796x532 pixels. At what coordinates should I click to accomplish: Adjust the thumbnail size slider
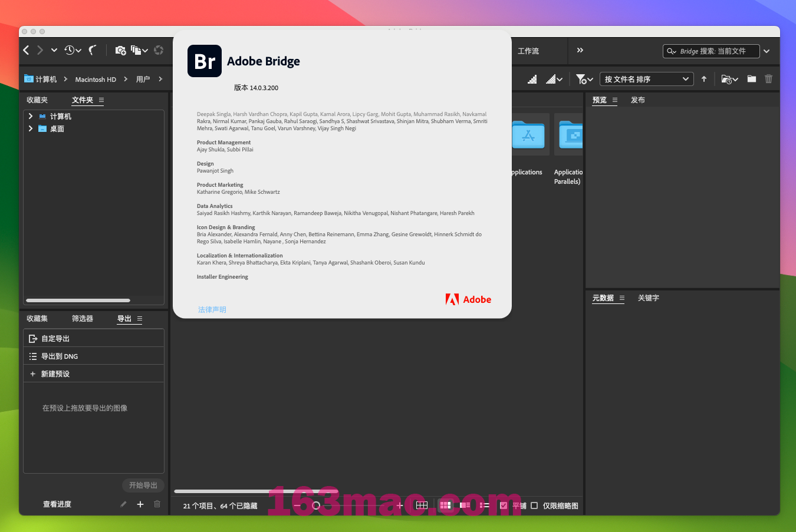click(316, 505)
